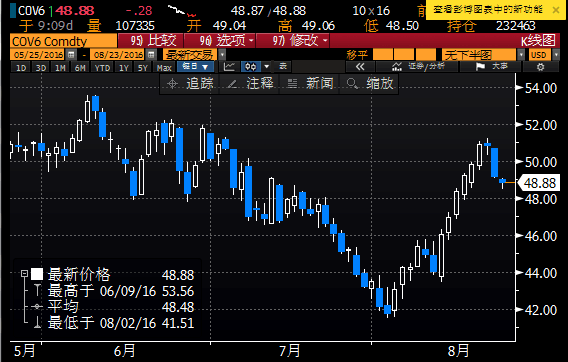Open the USD currency dropdown arrow
Image resolution: width=568 pixels, height=362 pixels.
click(556, 55)
